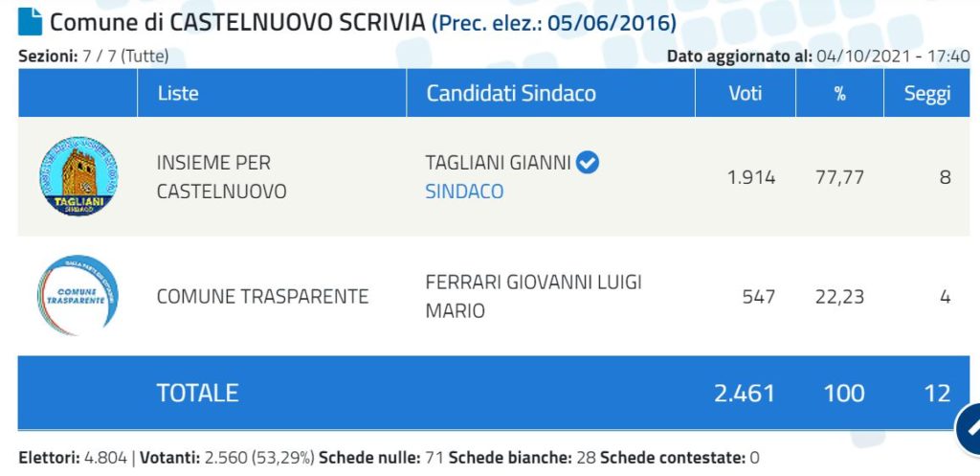Click candidate name Tagliani Gianni
Viewport: 980px width, 476px height.
498,163
